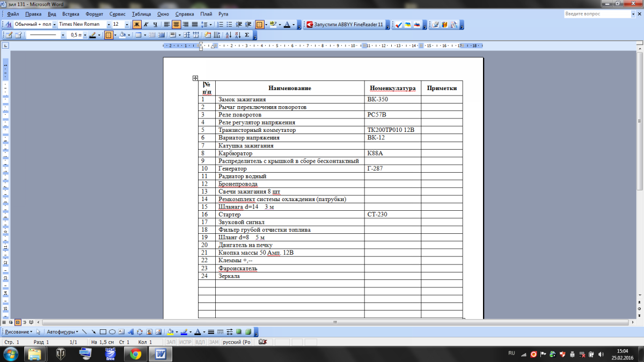Viewport: 644px width, 362px height.
Task: Toggle underline formatting (Ч button)
Action: pyautogui.click(x=155, y=25)
